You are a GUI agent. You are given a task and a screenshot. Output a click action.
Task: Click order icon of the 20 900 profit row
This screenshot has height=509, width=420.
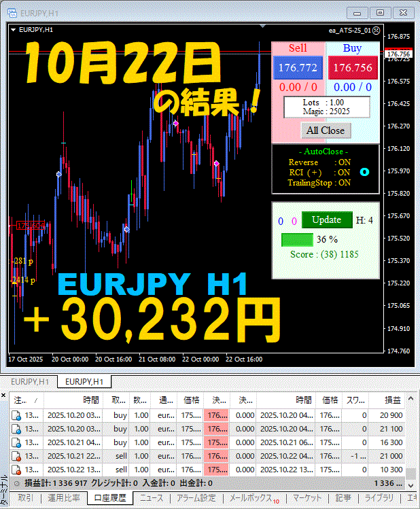coord(16,415)
